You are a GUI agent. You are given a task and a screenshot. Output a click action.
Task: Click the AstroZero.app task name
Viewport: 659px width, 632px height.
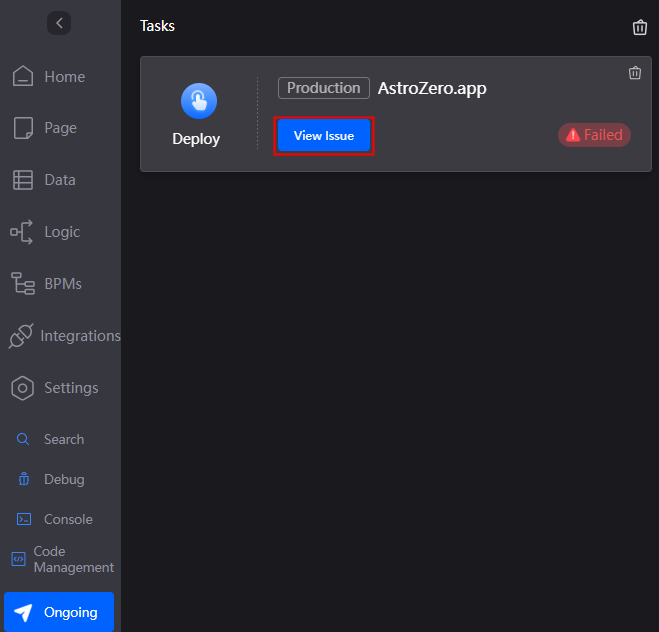(x=432, y=88)
